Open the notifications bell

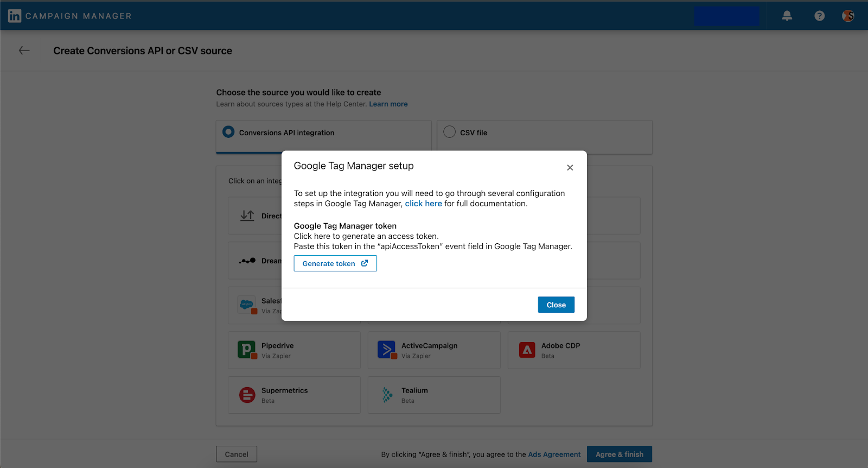tap(787, 16)
